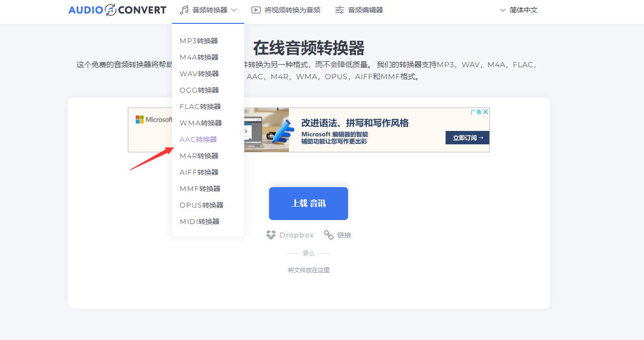Image resolution: width=644 pixels, height=340 pixels.
Task: Select FLAC转换器 from the converter menu
Action: coord(201,106)
